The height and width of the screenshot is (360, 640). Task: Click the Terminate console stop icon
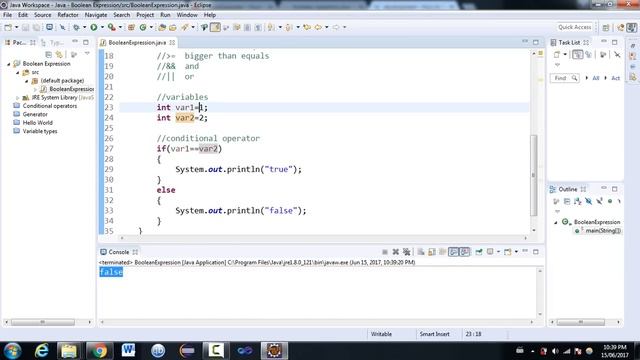point(384,252)
